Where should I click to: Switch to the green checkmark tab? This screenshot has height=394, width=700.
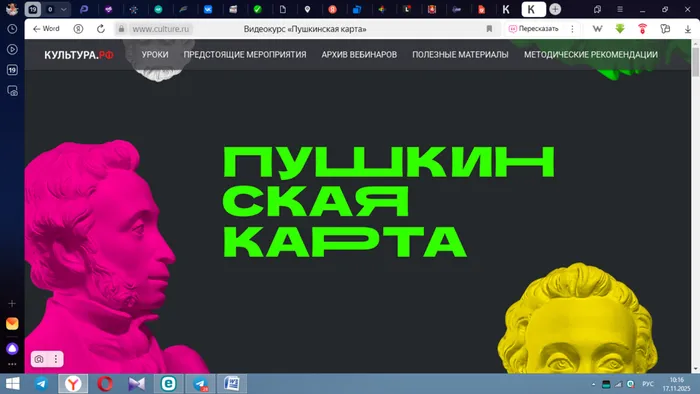pos(258,9)
